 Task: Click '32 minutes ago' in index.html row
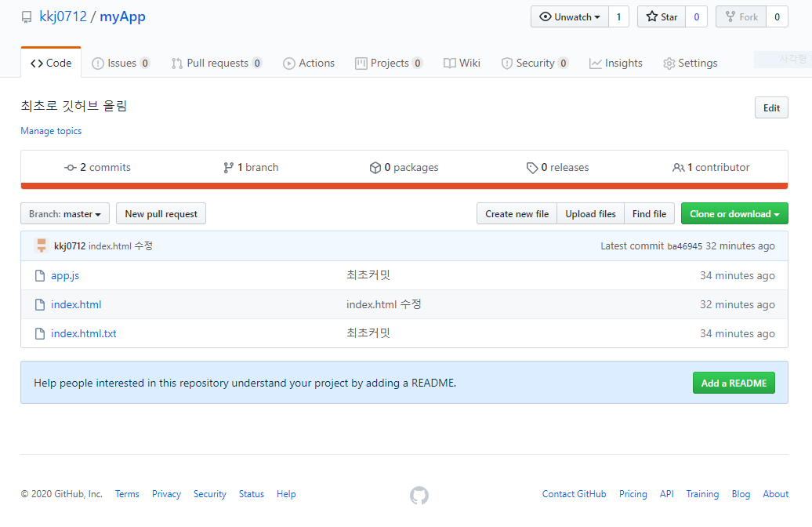[738, 305]
